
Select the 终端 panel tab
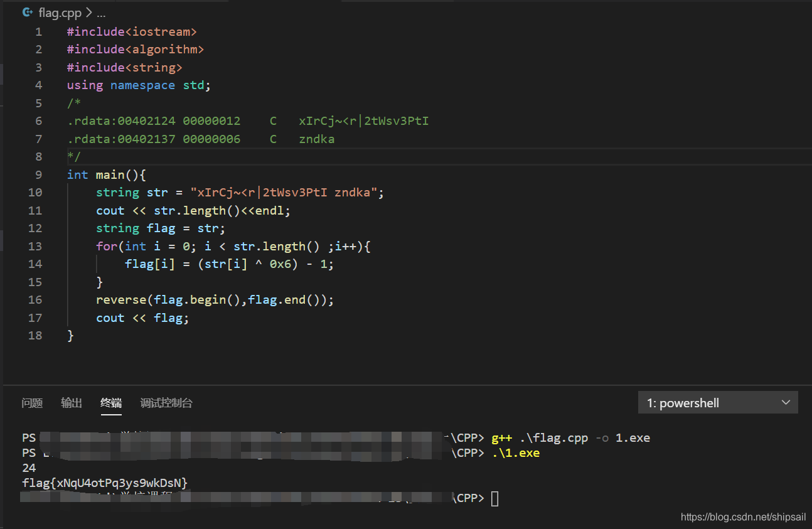pos(111,403)
